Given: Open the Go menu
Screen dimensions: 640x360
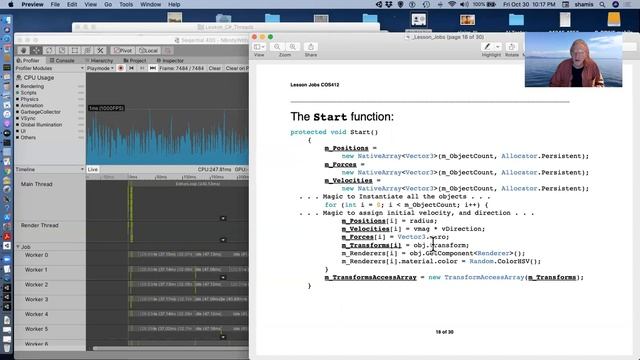Looking at the screenshot, I should click(x=108, y=4).
